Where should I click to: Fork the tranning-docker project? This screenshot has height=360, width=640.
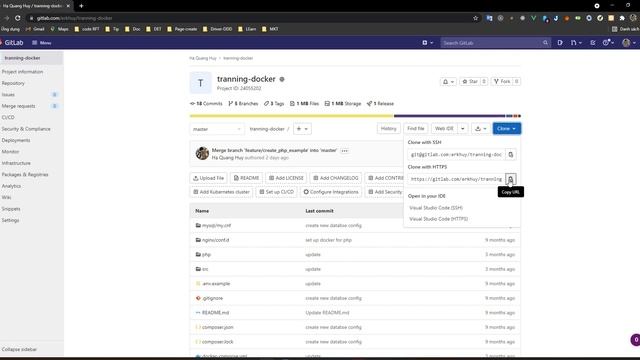(x=502, y=82)
